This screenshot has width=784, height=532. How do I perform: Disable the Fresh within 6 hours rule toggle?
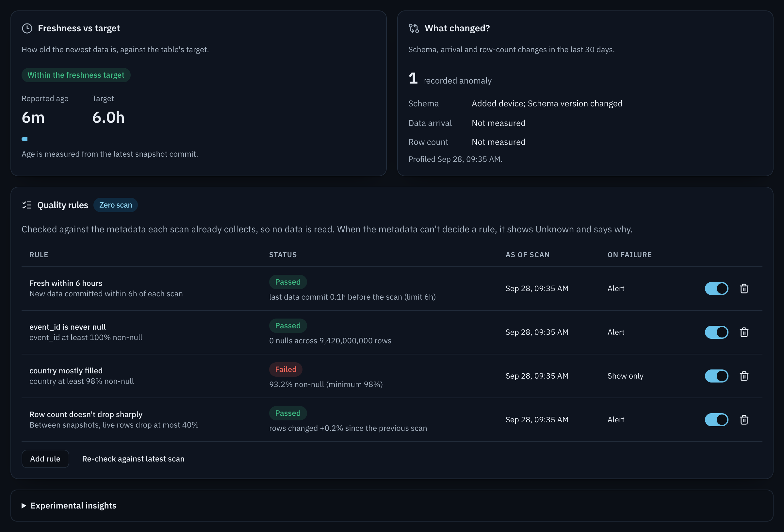pos(716,289)
